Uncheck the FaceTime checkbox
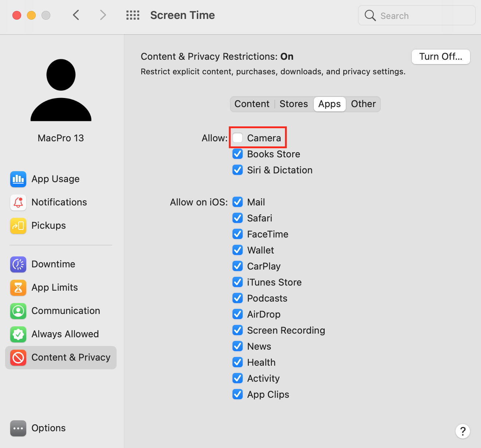This screenshot has height=448, width=481. click(x=238, y=234)
